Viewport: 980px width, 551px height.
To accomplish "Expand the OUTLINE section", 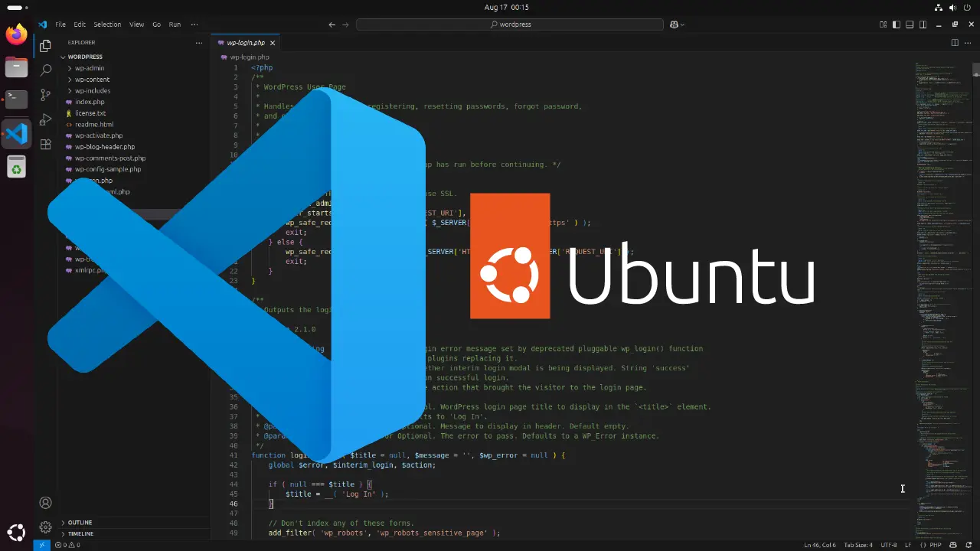I will point(80,523).
